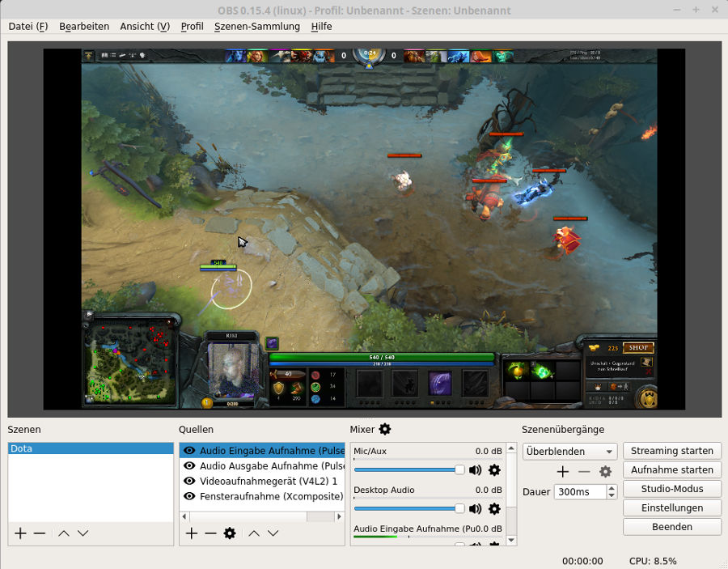Click the Mic/Aux volume slider
This screenshot has height=569, width=728.
(x=409, y=470)
